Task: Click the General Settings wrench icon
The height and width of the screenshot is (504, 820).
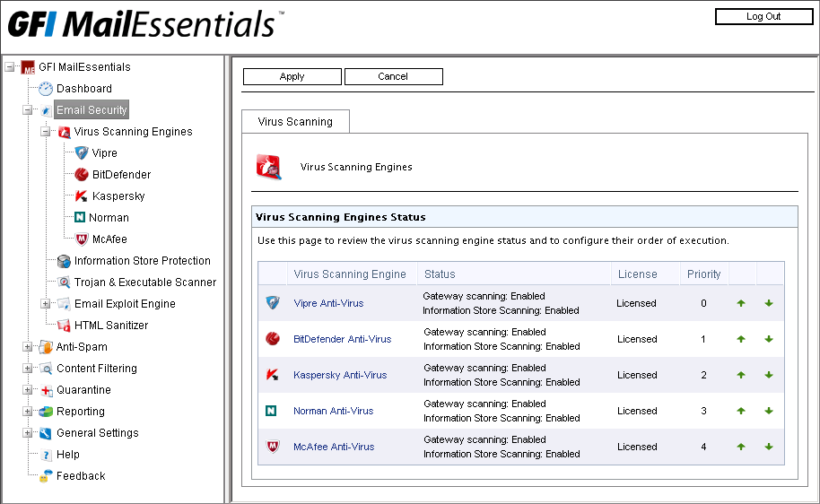Action: [x=46, y=433]
